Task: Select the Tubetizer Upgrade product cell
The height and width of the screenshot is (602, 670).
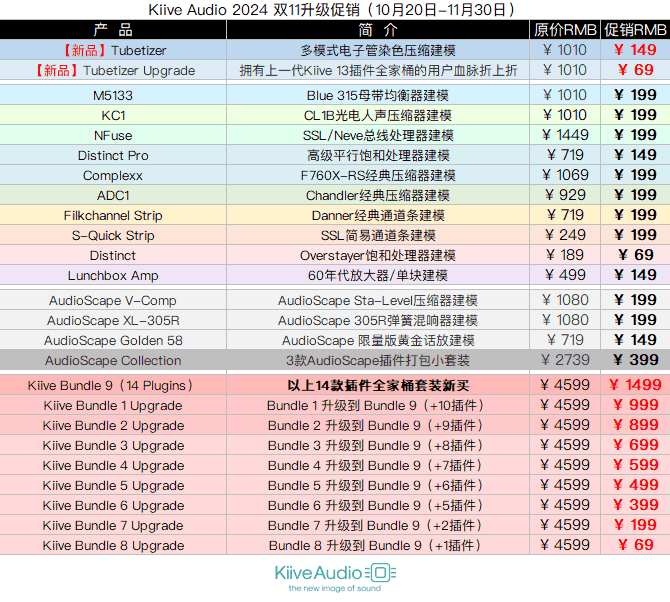Action: click(113, 70)
